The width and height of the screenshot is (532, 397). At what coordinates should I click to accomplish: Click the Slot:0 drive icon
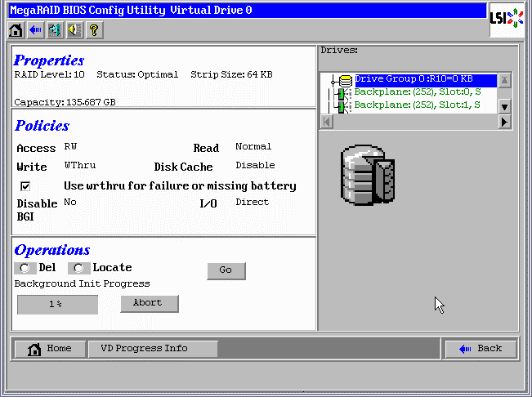coord(342,94)
